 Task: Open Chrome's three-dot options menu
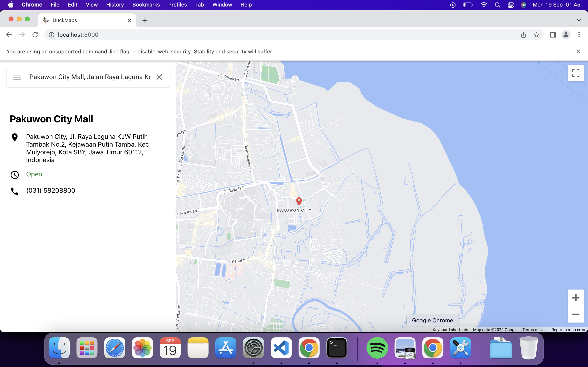click(x=579, y=34)
